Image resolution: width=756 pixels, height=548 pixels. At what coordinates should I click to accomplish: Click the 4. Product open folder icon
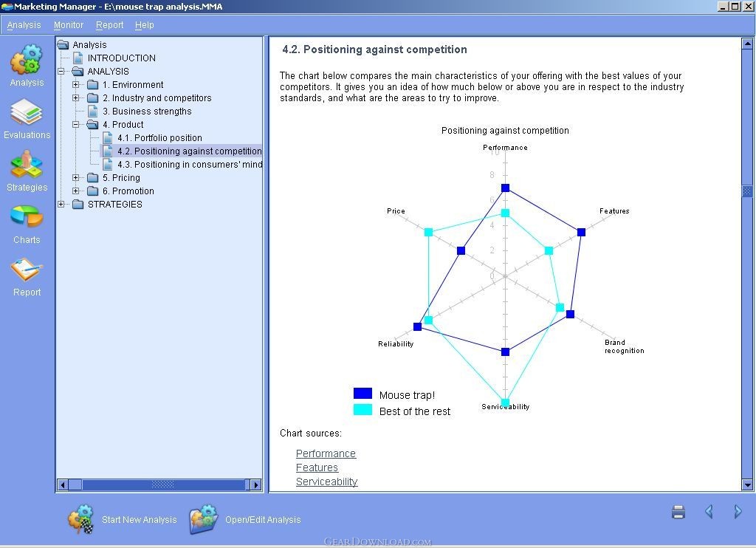[x=92, y=125]
